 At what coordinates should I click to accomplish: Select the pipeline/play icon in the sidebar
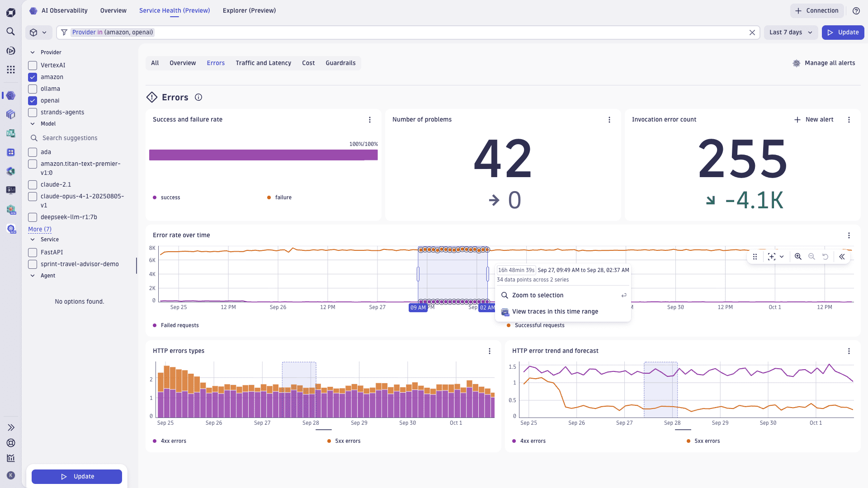click(x=11, y=51)
